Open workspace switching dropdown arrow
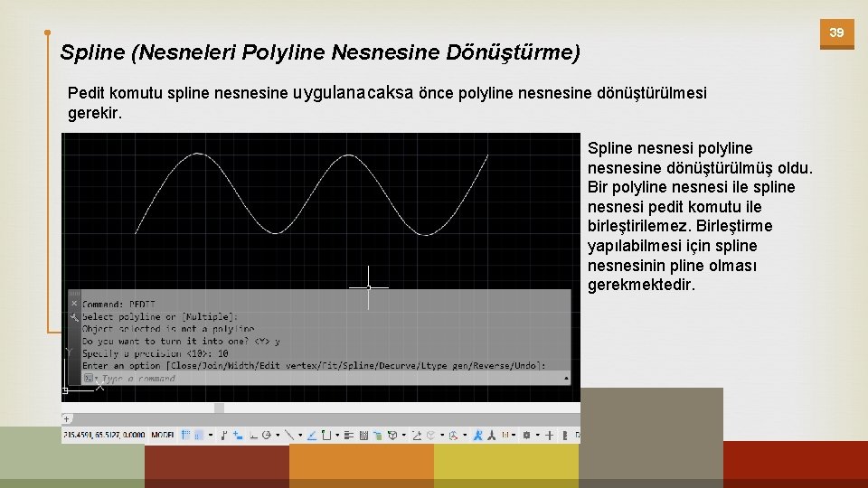Image resolution: width=868 pixels, height=488 pixels. 538,436
